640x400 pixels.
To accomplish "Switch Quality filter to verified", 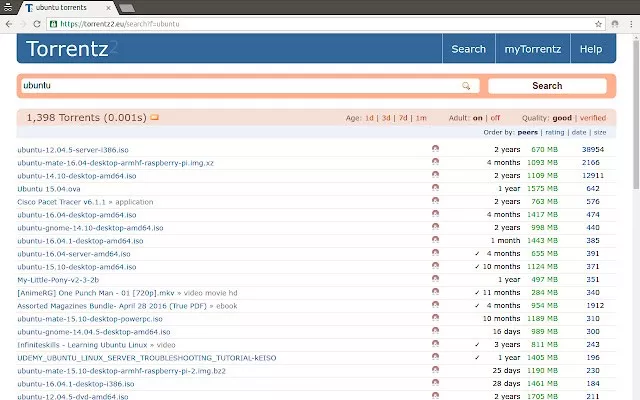I will [x=592, y=118].
